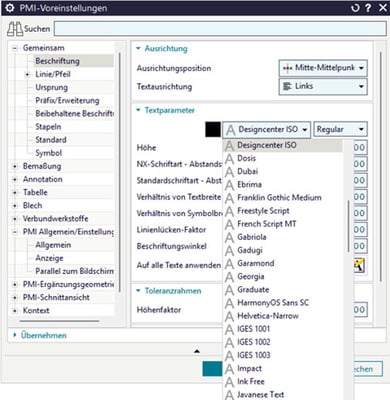Screen dimensions: 390x400
Task: Click the collapse arrow above dialog buttons
Action: tap(197, 351)
